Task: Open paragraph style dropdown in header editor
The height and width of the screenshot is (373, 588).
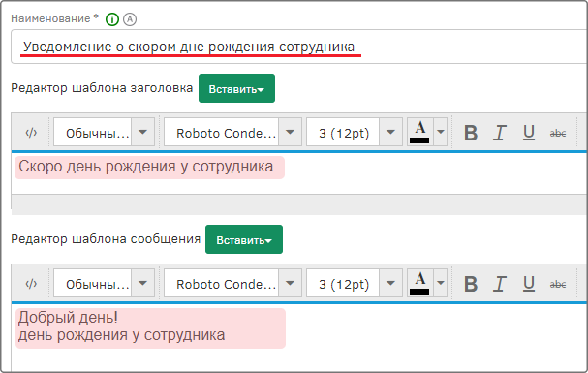Action: point(142,132)
